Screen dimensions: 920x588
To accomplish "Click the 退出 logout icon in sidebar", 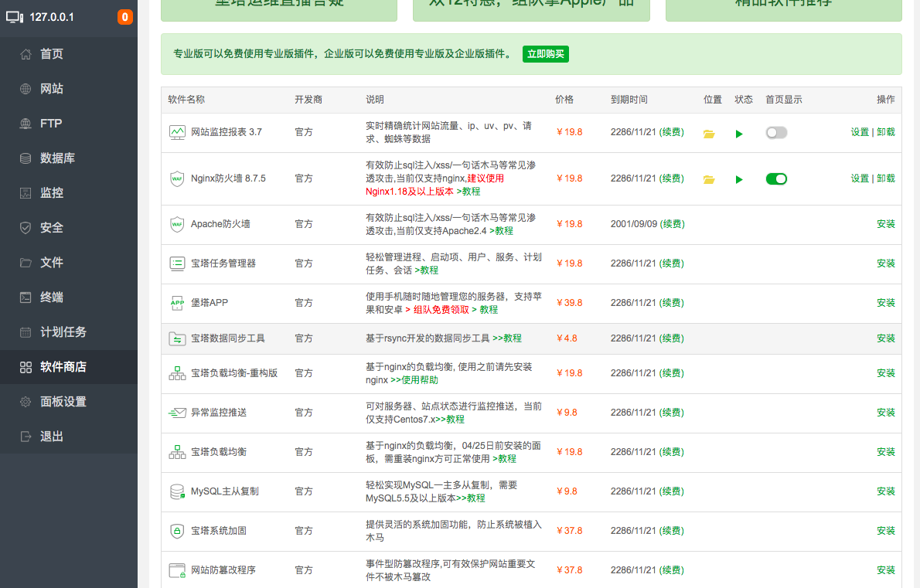I will [x=26, y=436].
